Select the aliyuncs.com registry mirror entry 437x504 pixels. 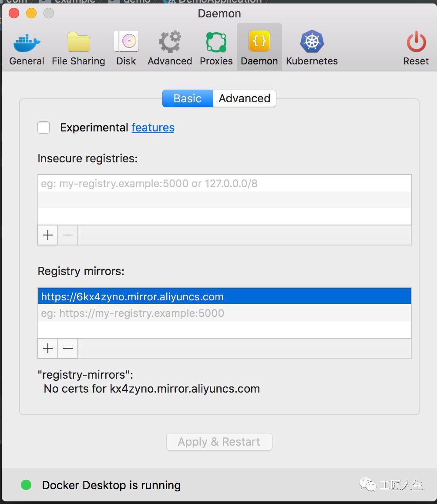tap(225, 296)
